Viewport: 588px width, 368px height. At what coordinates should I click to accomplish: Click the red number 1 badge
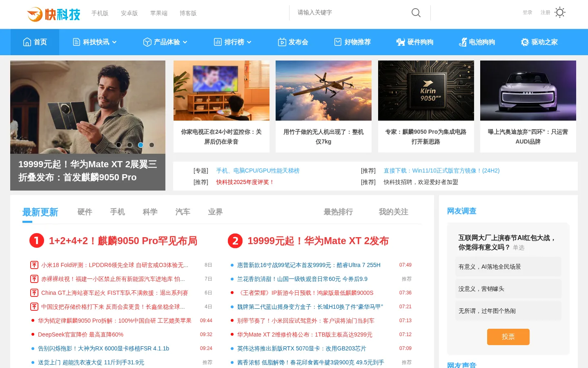(x=37, y=241)
